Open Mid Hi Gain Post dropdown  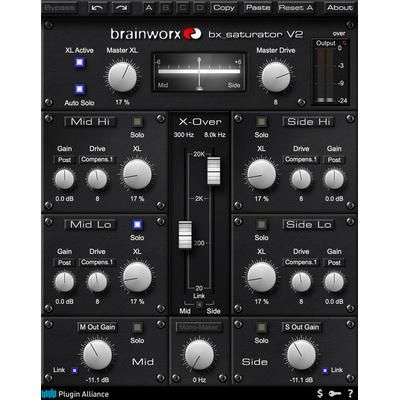pos(64,160)
